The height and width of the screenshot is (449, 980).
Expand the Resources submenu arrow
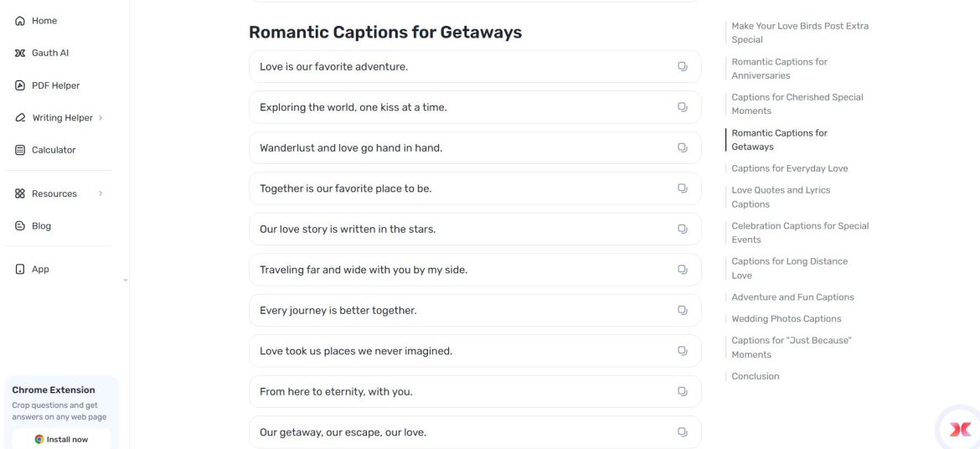(101, 194)
